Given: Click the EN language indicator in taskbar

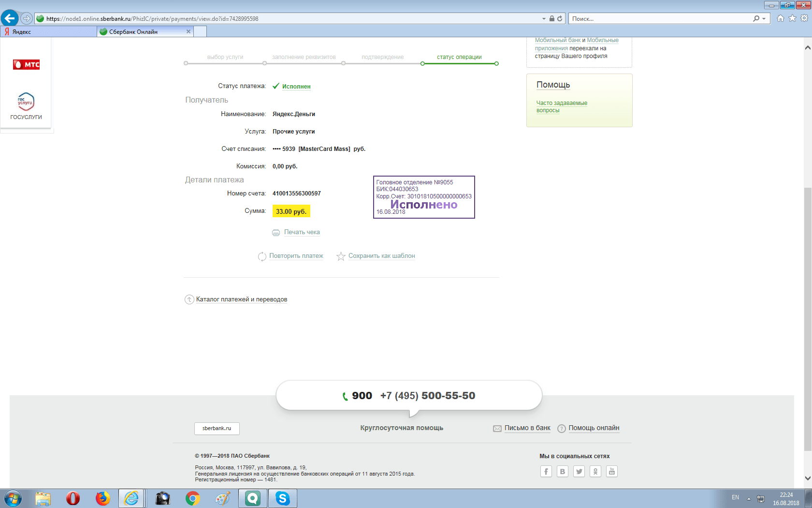Looking at the screenshot, I should click(x=735, y=497).
